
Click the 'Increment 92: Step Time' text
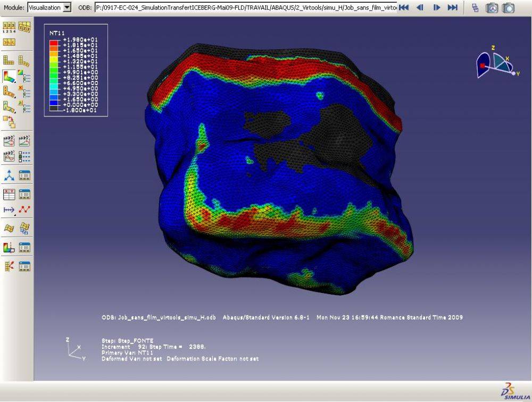click(142, 347)
